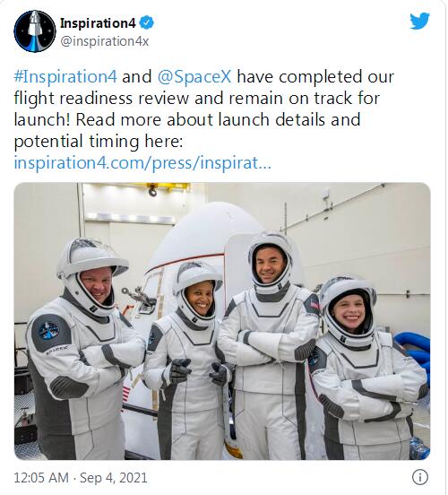Open the tweet info icon
The height and width of the screenshot is (495, 448).
coord(420,477)
